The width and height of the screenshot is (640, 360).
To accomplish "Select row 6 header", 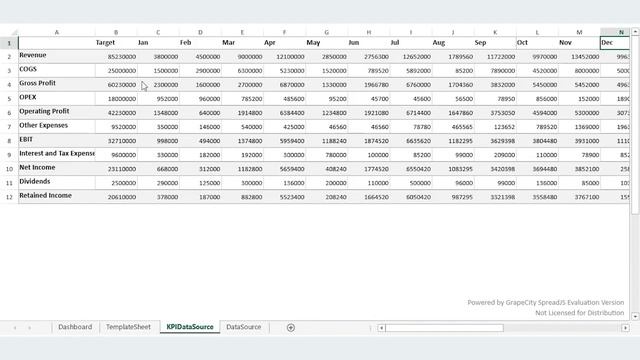I will click(9, 113).
